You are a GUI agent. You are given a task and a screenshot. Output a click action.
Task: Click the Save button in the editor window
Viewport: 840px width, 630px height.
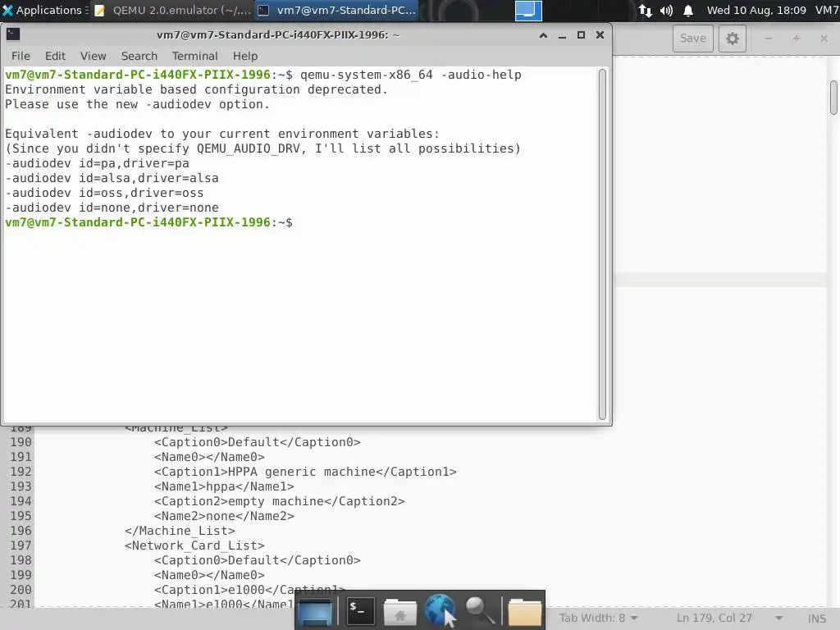click(x=693, y=39)
